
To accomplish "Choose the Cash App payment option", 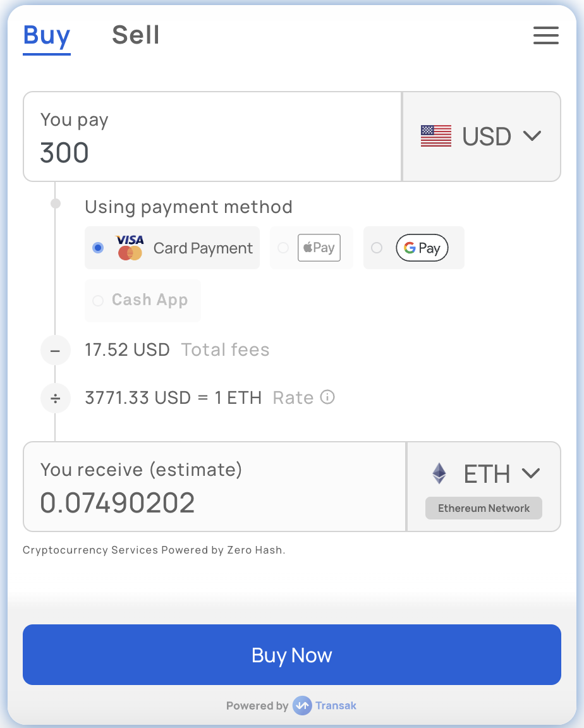I will pos(142,300).
